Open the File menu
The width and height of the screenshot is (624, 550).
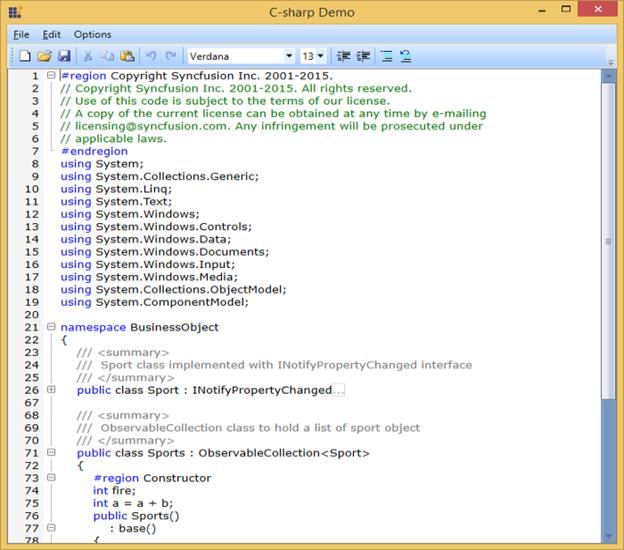click(21, 35)
